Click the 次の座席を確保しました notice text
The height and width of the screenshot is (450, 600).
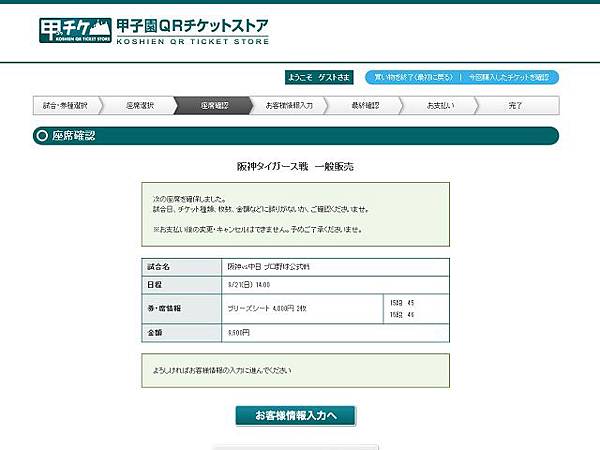(x=189, y=199)
